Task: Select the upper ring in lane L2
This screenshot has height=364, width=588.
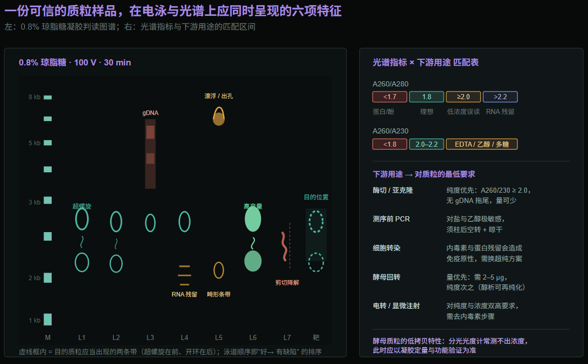Action: tap(116, 222)
